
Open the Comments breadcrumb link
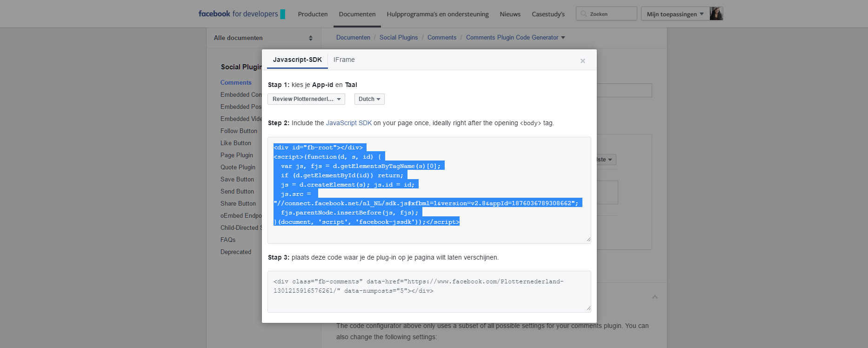coord(442,37)
